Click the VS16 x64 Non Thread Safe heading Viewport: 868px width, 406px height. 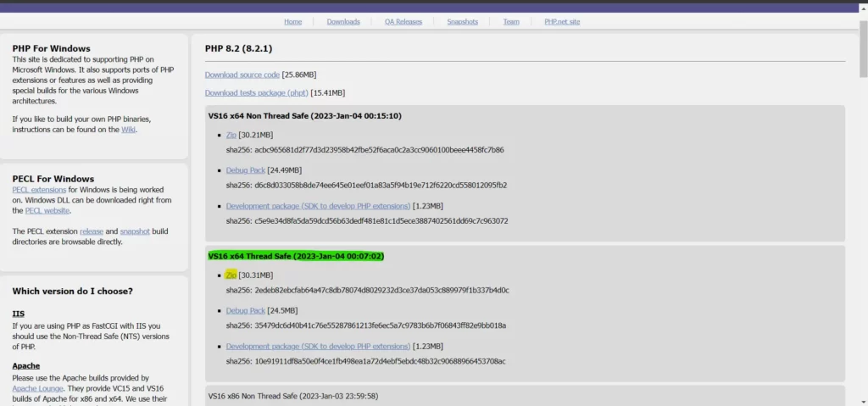[x=305, y=116]
